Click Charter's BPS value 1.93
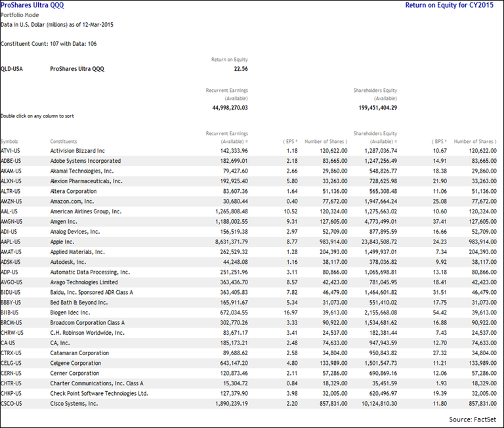This screenshot has width=504, height=428. (x=441, y=383)
